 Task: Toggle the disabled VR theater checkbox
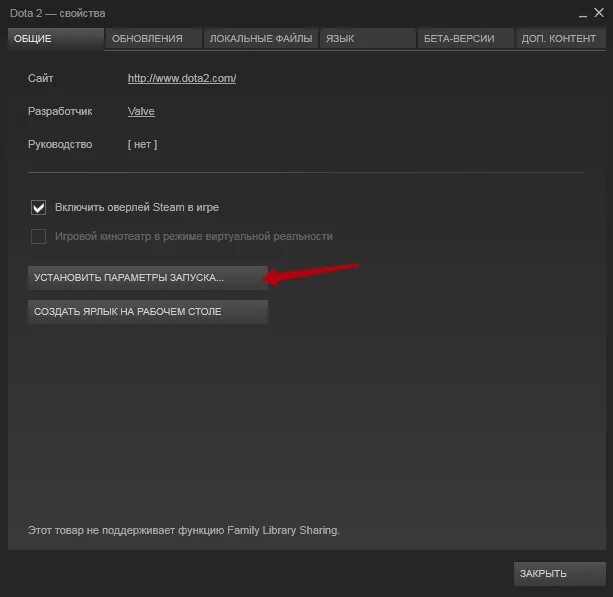pyautogui.click(x=38, y=237)
